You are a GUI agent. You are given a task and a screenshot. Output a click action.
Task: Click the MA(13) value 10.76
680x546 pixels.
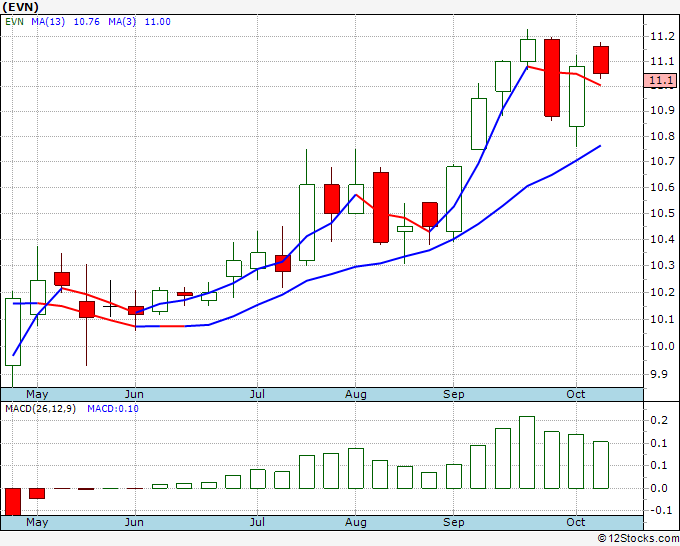click(x=87, y=22)
